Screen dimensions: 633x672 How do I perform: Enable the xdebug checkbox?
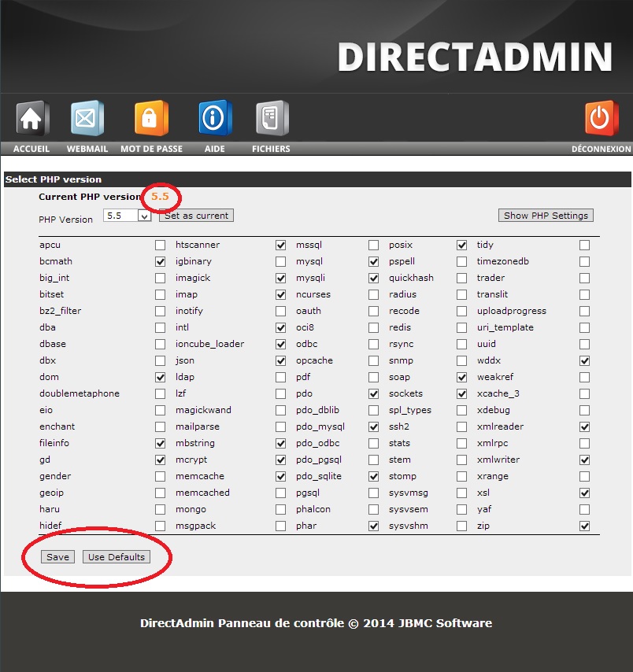584,410
